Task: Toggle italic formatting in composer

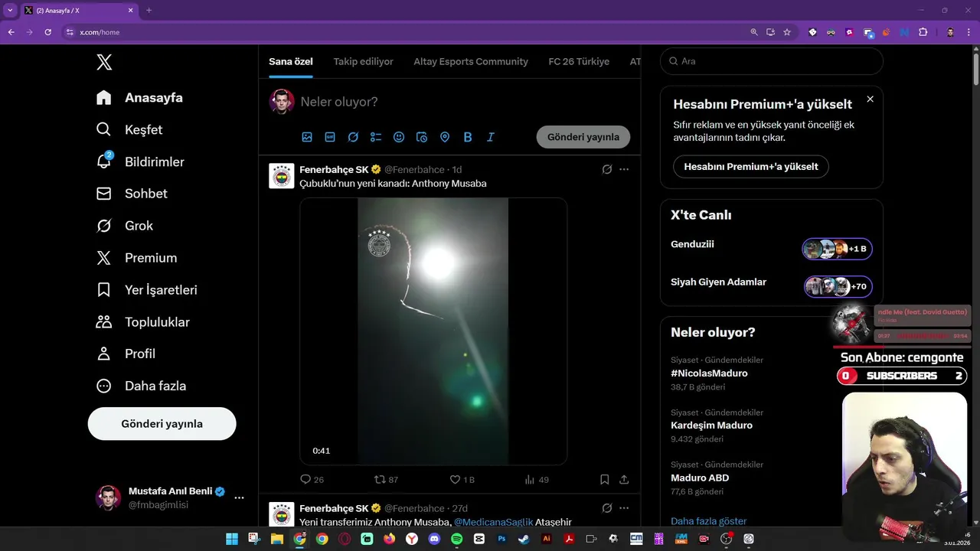Action: 491,137
